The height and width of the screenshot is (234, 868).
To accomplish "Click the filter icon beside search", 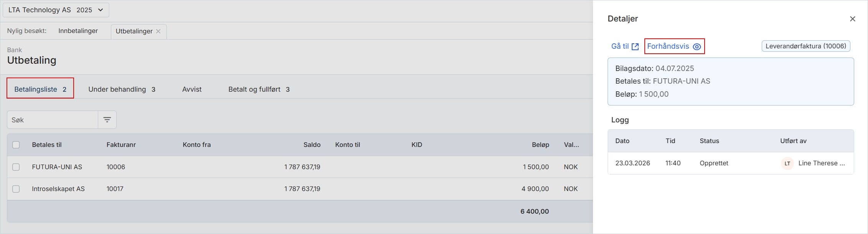I will pos(107,120).
